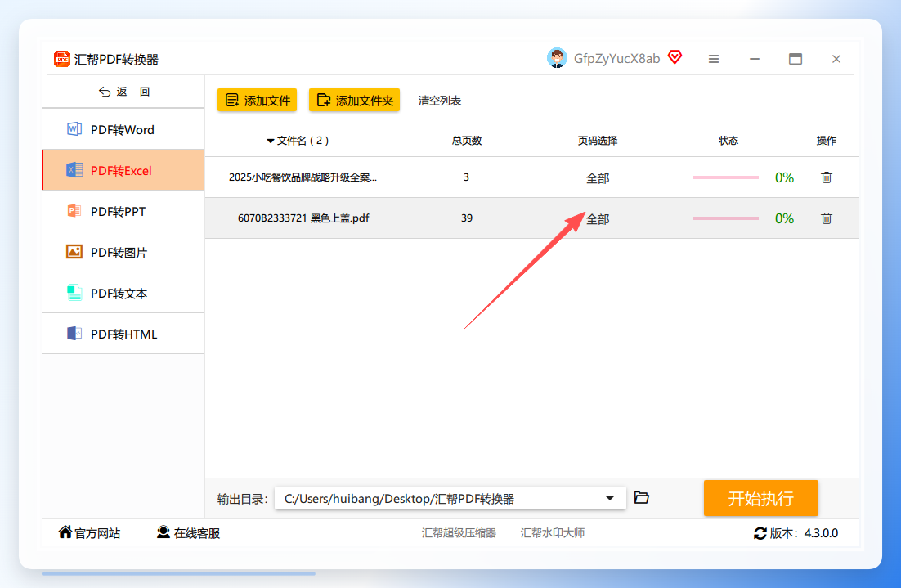This screenshot has width=901, height=588.
Task: Open the 汇帮水印大师 link
Action: pyautogui.click(x=552, y=533)
